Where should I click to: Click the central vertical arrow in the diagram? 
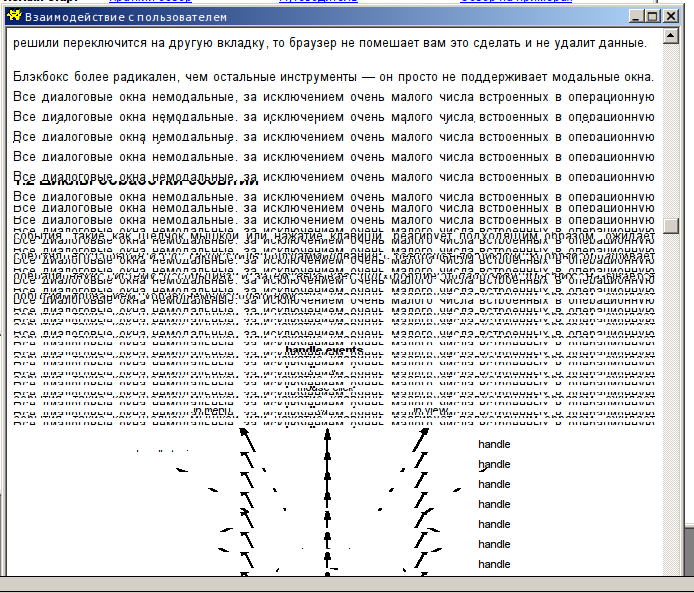coord(327,500)
